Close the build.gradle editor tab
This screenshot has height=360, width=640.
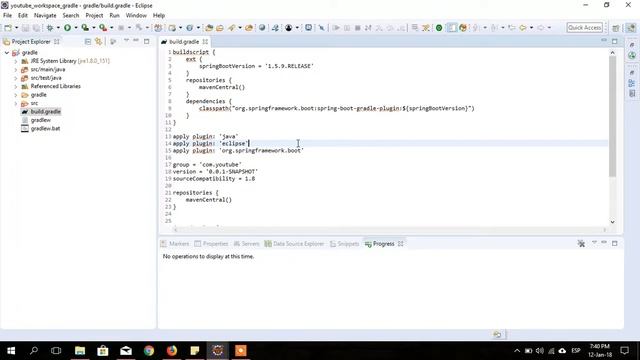205,42
